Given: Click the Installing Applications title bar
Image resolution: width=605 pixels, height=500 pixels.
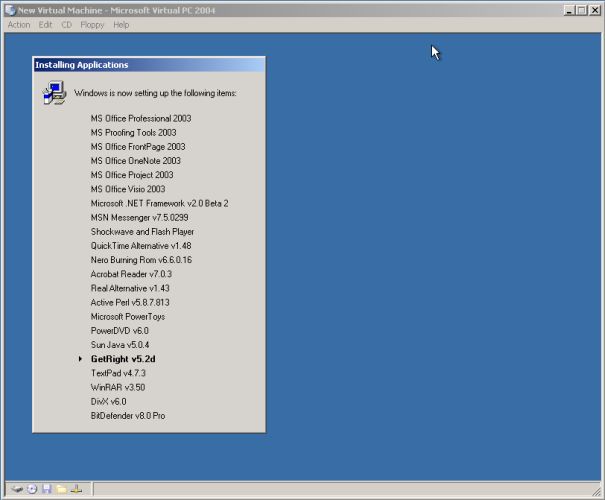Looking at the screenshot, I should pyautogui.click(x=149, y=65).
